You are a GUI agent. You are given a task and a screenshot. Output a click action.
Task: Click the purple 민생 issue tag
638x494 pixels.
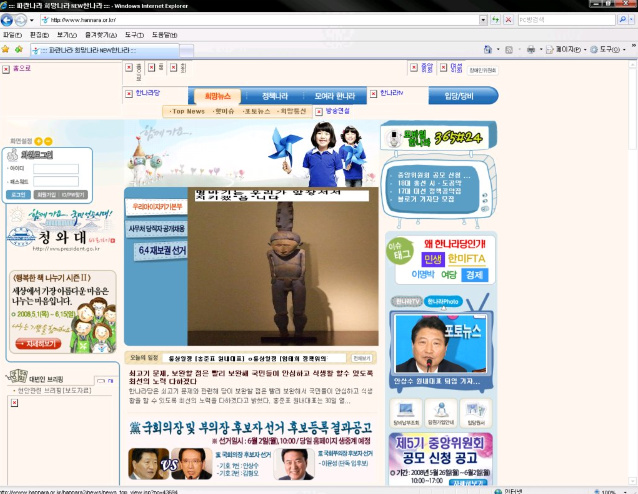[x=433, y=259]
